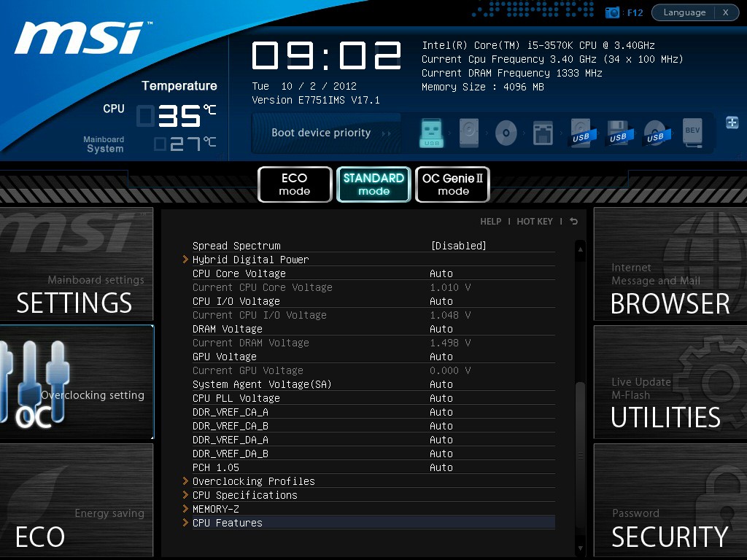The image size is (747, 560).
Task: Open the Language selector
Action: (x=684, y=12)
